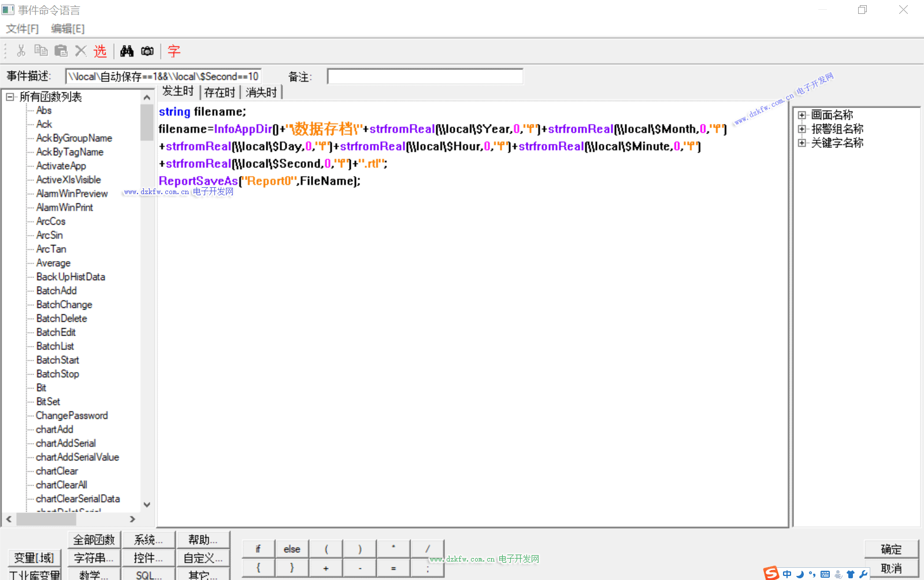The image size is (924, 580).
Task: Click the 帮助... button
Action: pos(203,540)
